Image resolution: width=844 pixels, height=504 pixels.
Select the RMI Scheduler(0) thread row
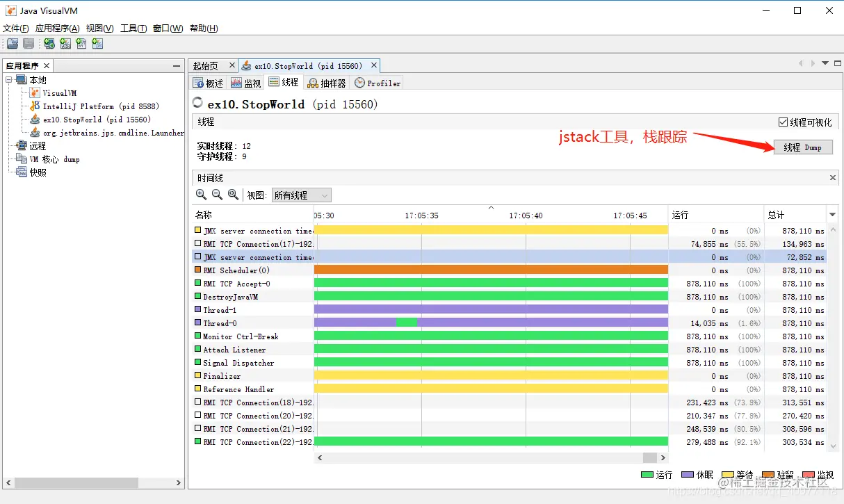pos(509,270)
